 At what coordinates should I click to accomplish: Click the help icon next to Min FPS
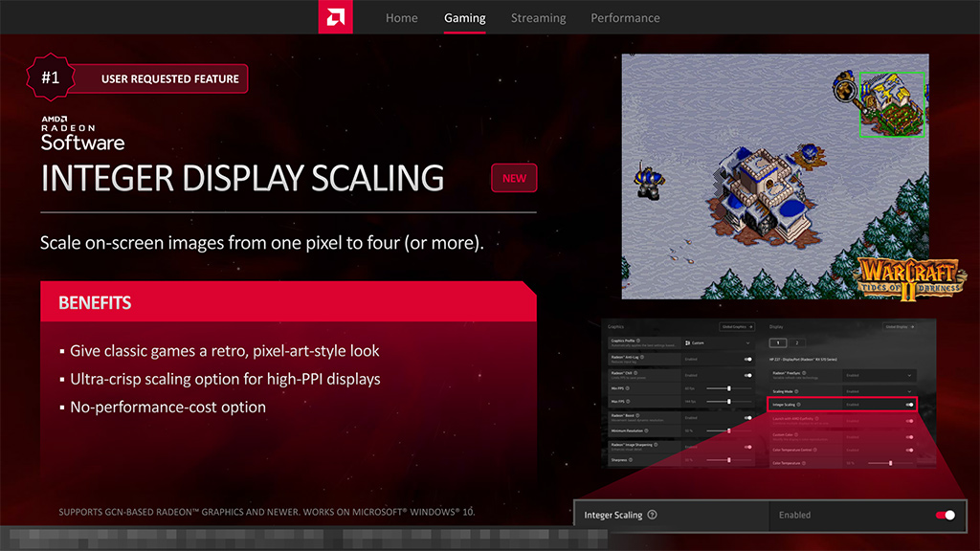tap(628, 388)
